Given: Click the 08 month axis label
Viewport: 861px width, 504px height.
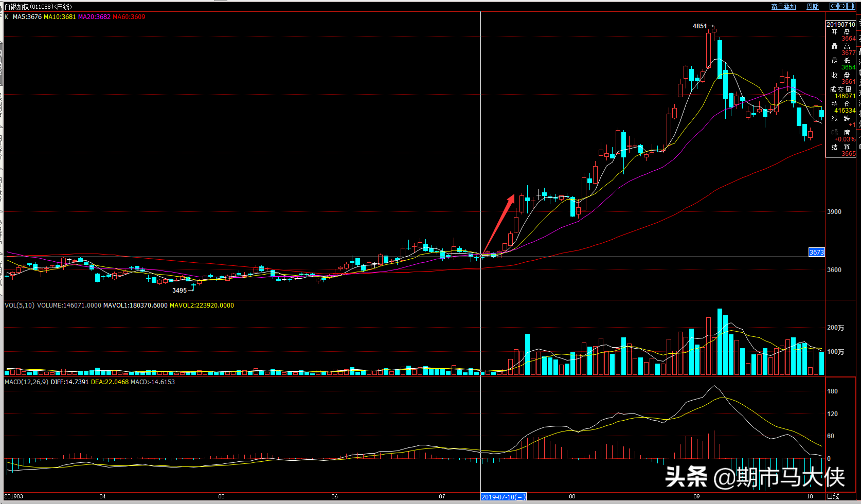Looking at the screenshot, I should pyautogui.click(x=572, y=496).
